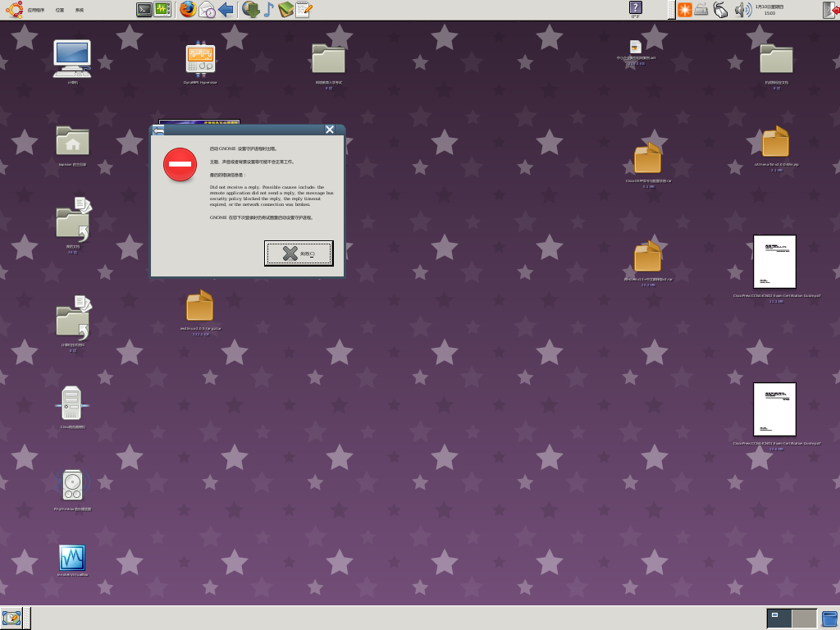Image resolution: width=840 pixels, height=630 pixels.
Task: Select the VirtualBox installer desktop icon
Action: click(72, 558)
